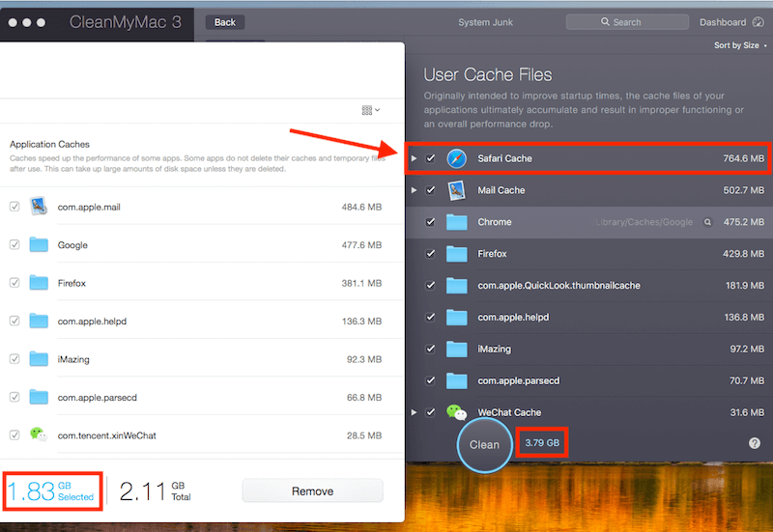Image resolution: width=773 pixels, height=532 pixels.
Task: Open the Dashboard
Action: coord(731,22)
